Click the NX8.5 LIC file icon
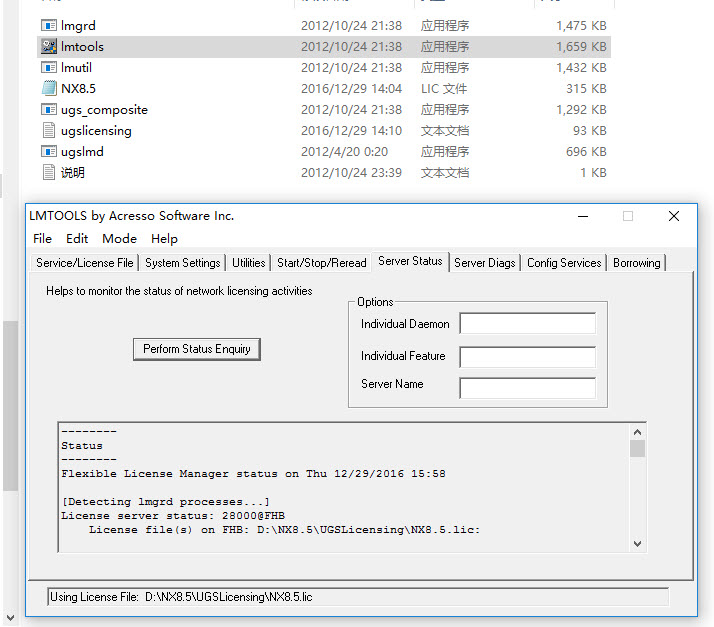 pos(49,88)
